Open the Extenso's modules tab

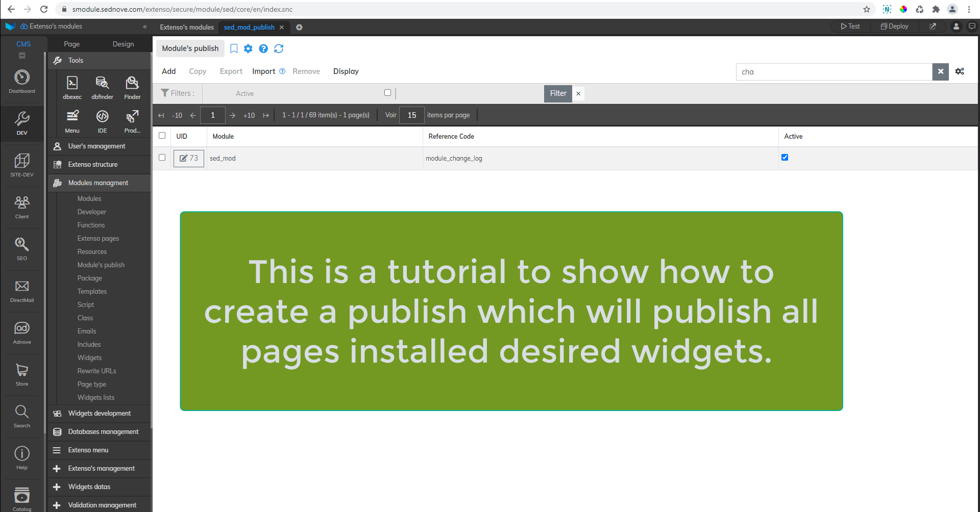[x=187, y=27]
